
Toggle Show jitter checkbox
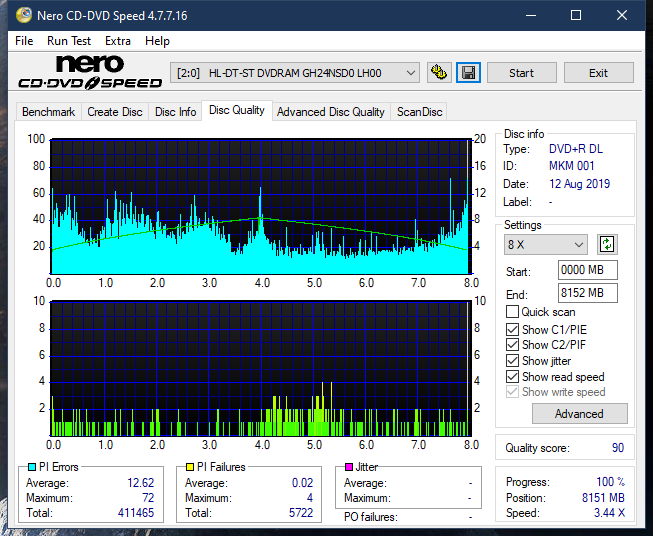(x=512, y=361)
